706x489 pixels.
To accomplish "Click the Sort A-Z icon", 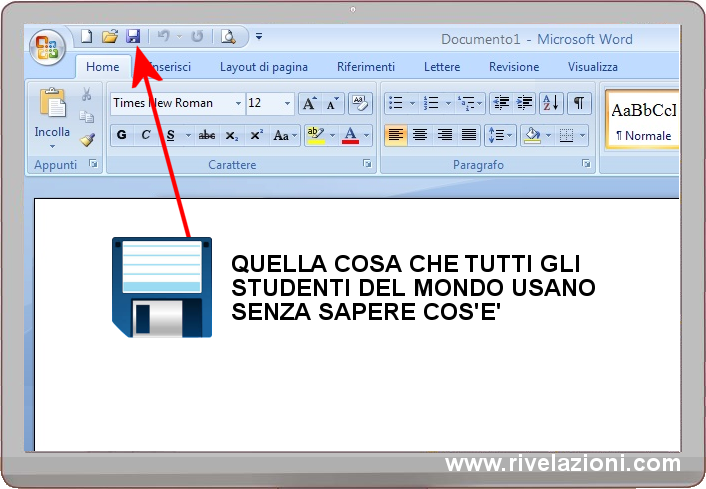I will [551, 103].
